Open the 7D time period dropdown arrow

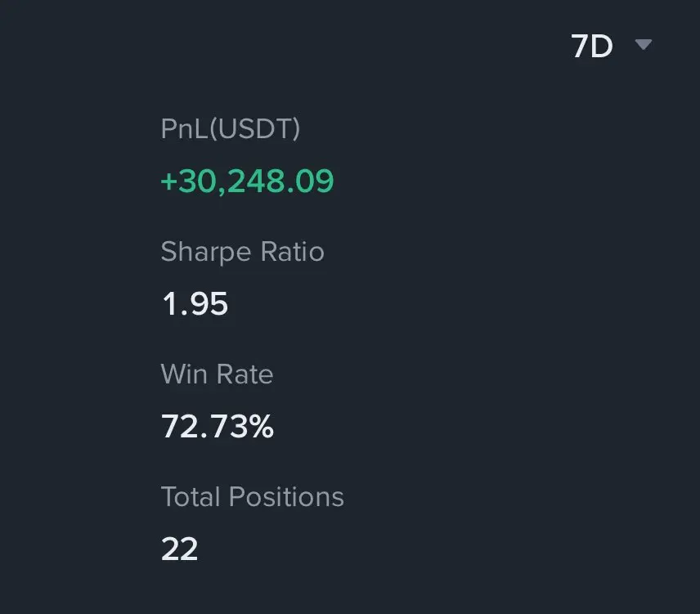(644, 44)
